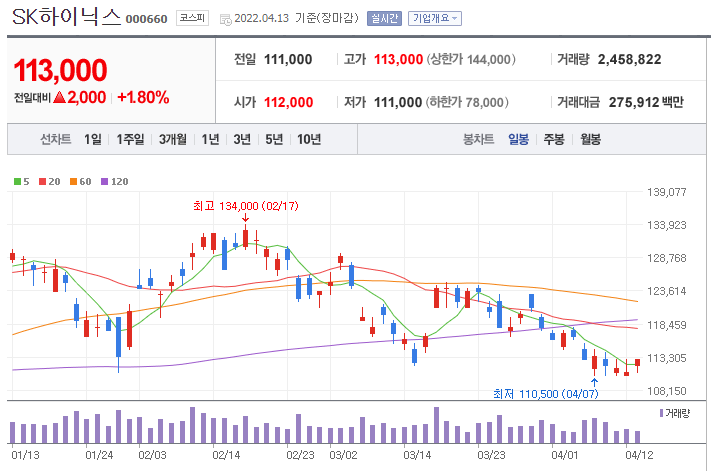Click the 거래대금 value 275,912 백만
The image size is (711, 471).
646,102
